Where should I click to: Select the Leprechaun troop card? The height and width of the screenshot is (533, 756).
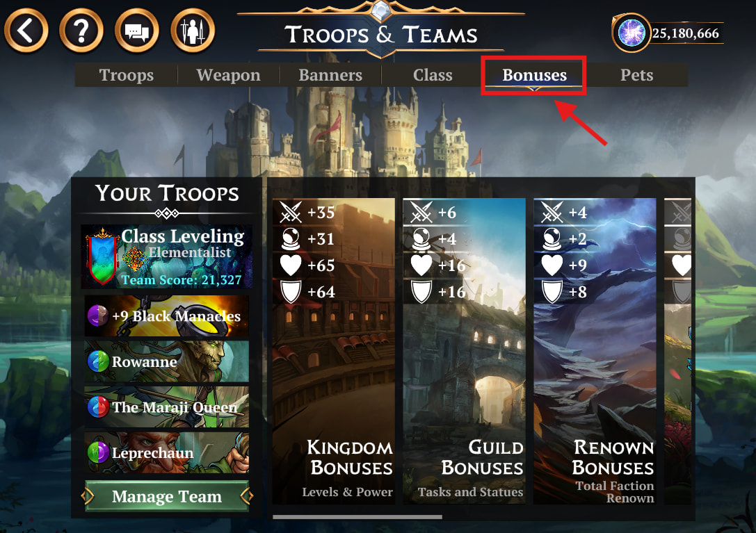[167, 453]
